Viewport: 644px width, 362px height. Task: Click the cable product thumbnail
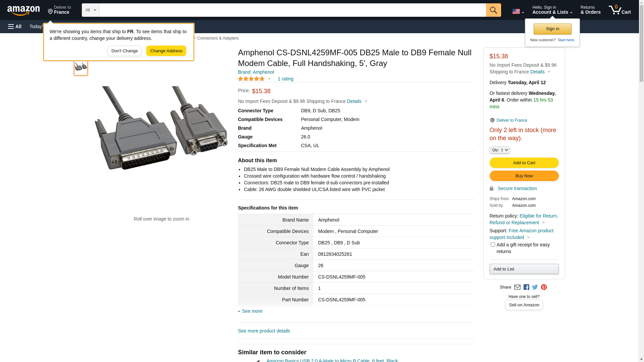tap(81, 67)
